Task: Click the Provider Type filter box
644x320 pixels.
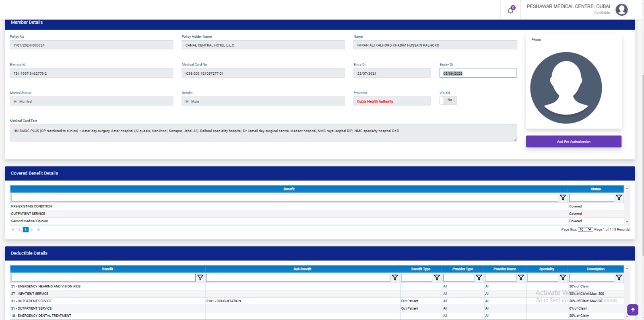Action: point(458,278)
